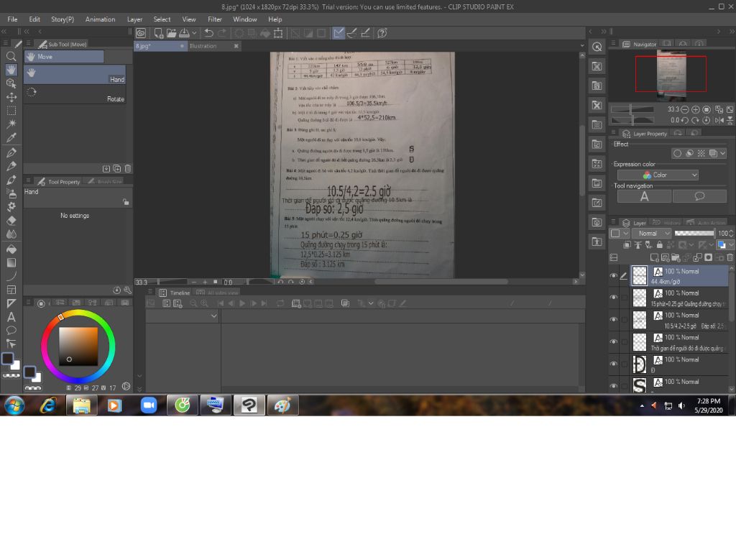The image size is (736, 560).
Task: Select the Brush tool
Action: 11,180
